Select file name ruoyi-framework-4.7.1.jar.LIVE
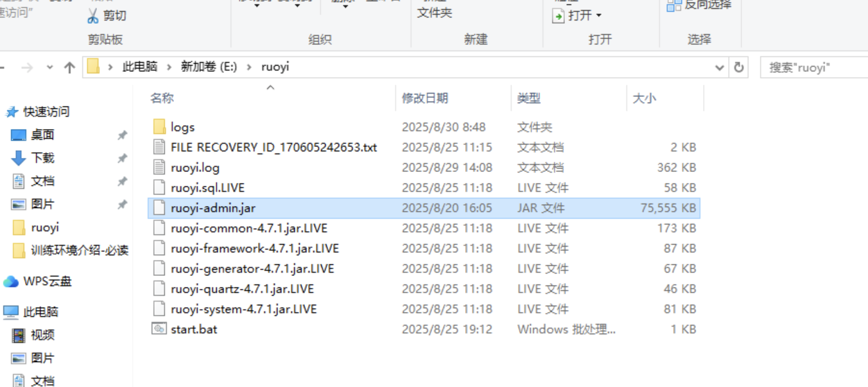Image resolution: width=868 pixels, height=387 pixels. point(255,248)
